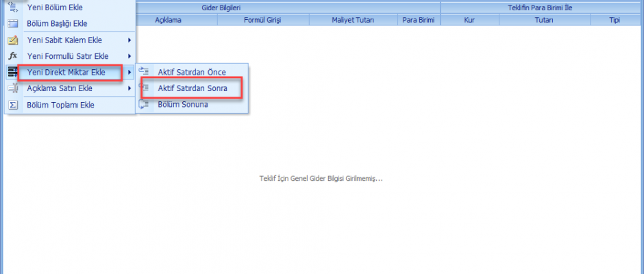Viewport: 644px width, 274px height.
Task: Click the cart icon next to Açıklama Satırı Ekle
Action: (x=12, y=88)
